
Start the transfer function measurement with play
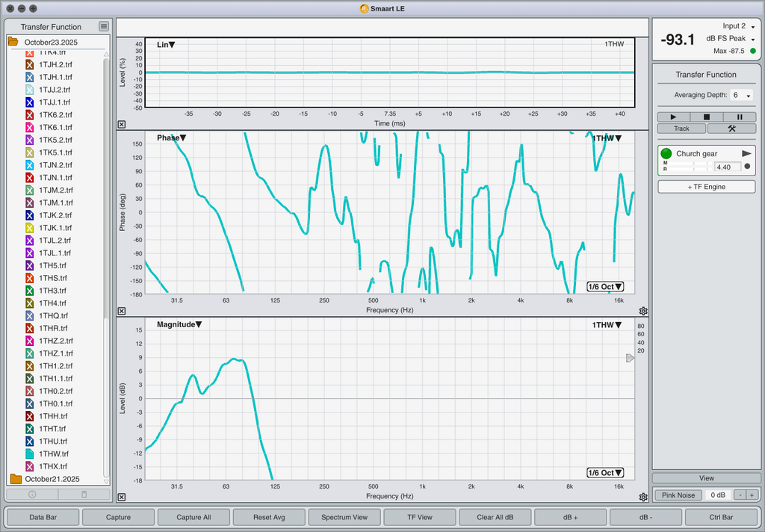674,117
